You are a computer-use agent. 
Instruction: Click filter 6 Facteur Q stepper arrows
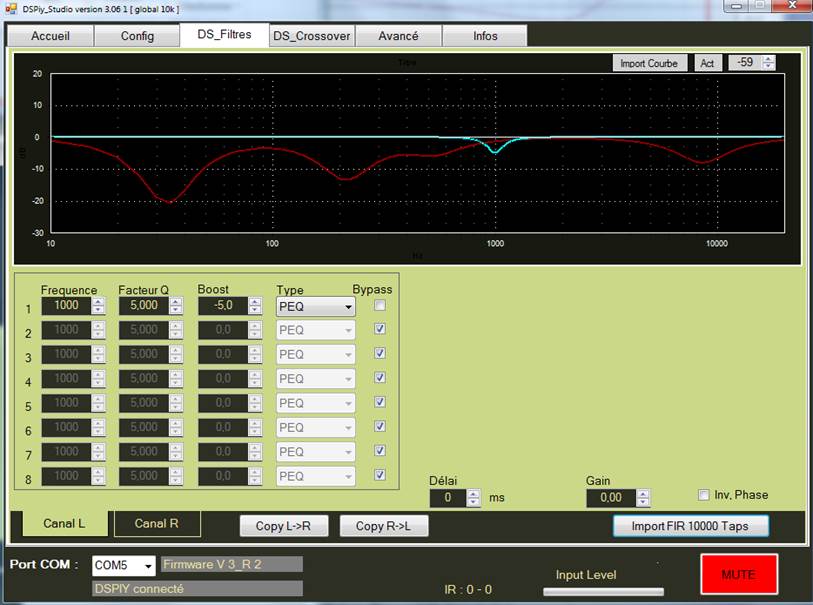(x=176, y=428)
